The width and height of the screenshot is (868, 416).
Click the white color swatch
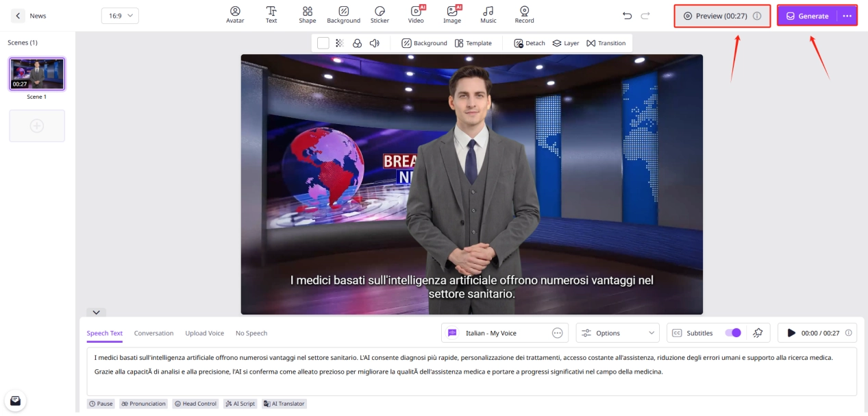[323, 43]
